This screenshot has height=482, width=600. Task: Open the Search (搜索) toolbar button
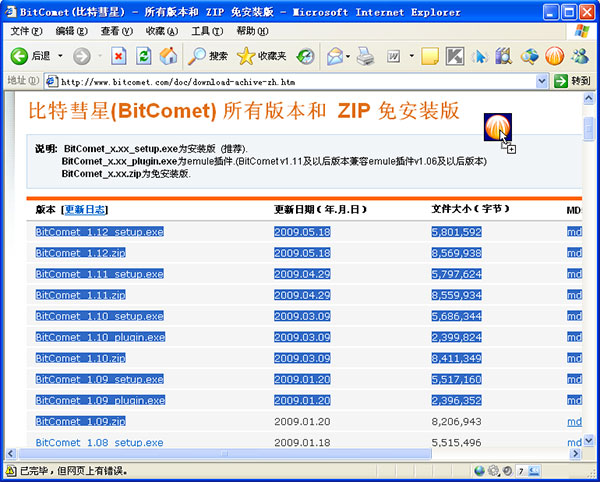click(209, 56)
